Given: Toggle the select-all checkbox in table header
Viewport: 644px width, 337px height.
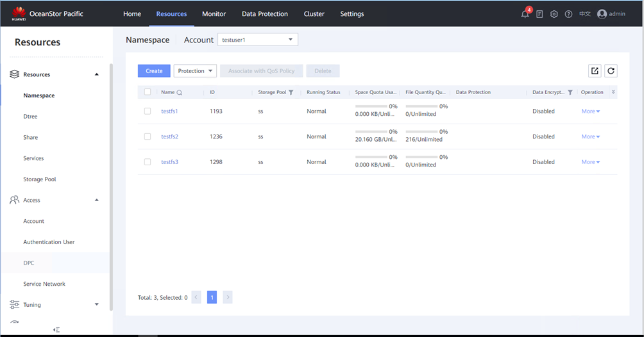Looking at the screenshot, I should [x=148, y=92].
